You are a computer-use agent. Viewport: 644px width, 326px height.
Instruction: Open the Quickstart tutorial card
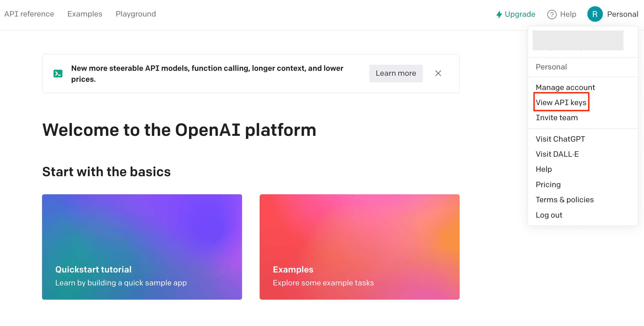click(142, 247)
